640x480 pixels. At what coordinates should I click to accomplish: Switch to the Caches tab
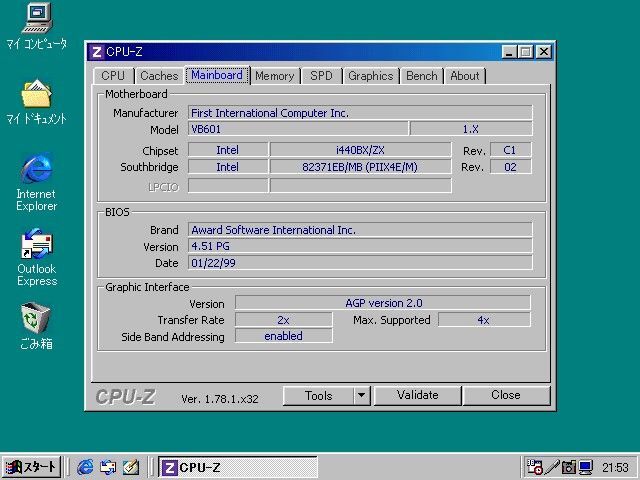point(159,76)
